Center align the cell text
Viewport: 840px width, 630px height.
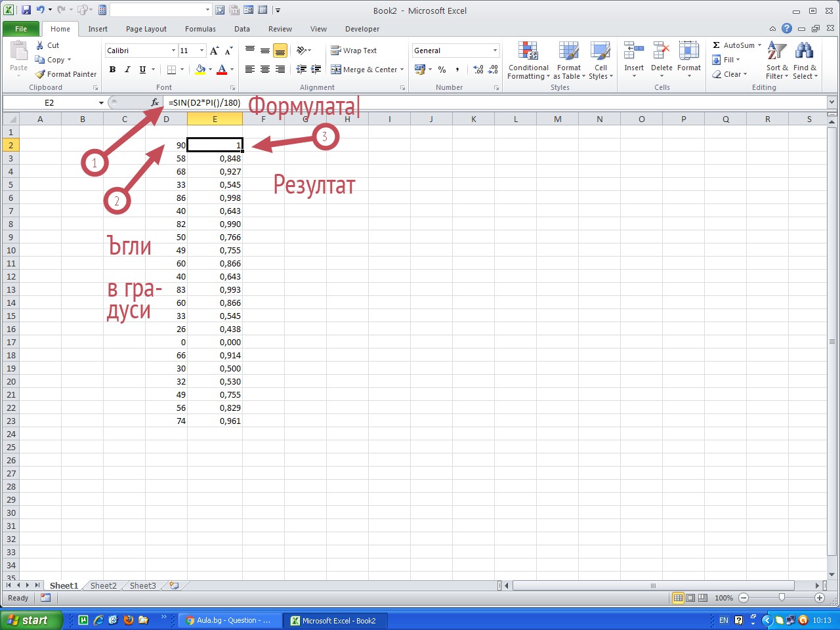(265, 70)
